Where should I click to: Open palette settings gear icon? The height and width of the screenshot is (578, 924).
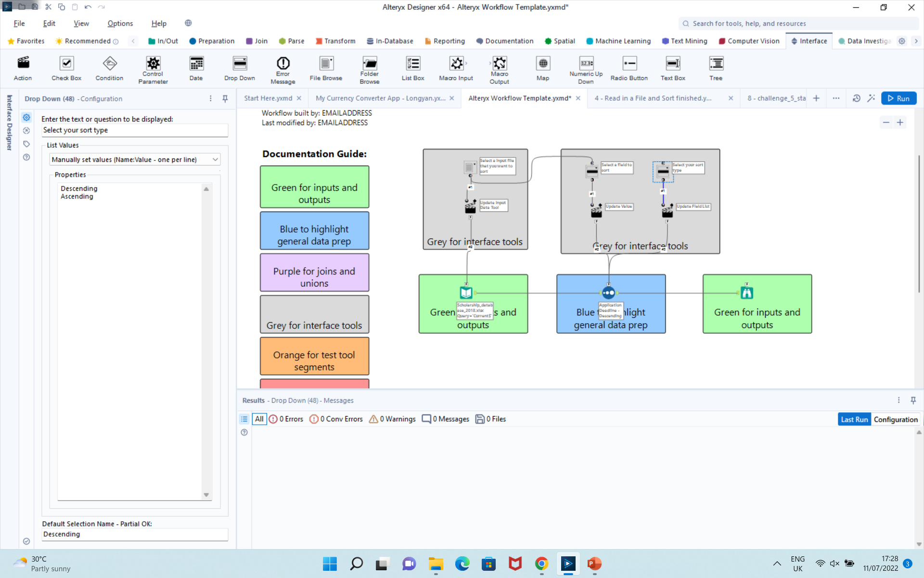click(x=902, y=41)
